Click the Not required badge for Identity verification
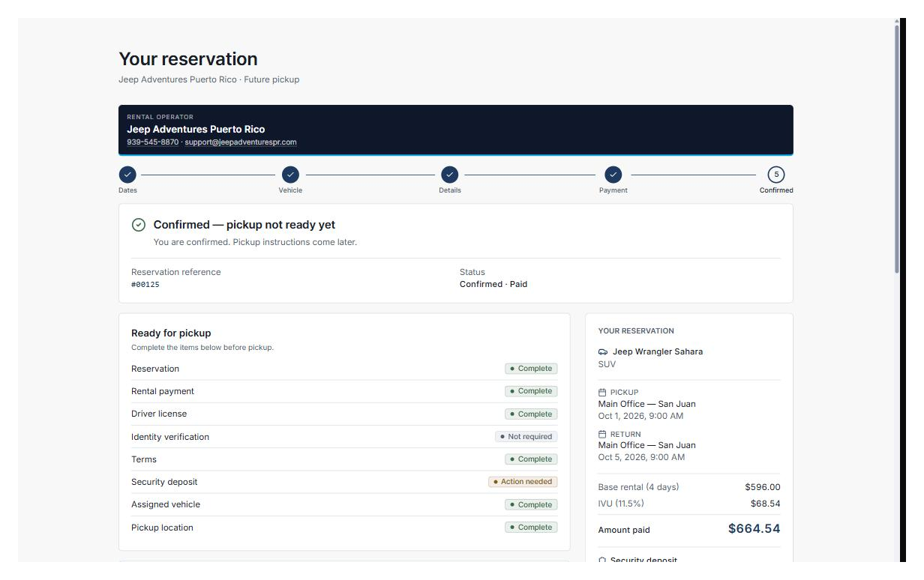The image size is (924, 580). click(526, 437)
